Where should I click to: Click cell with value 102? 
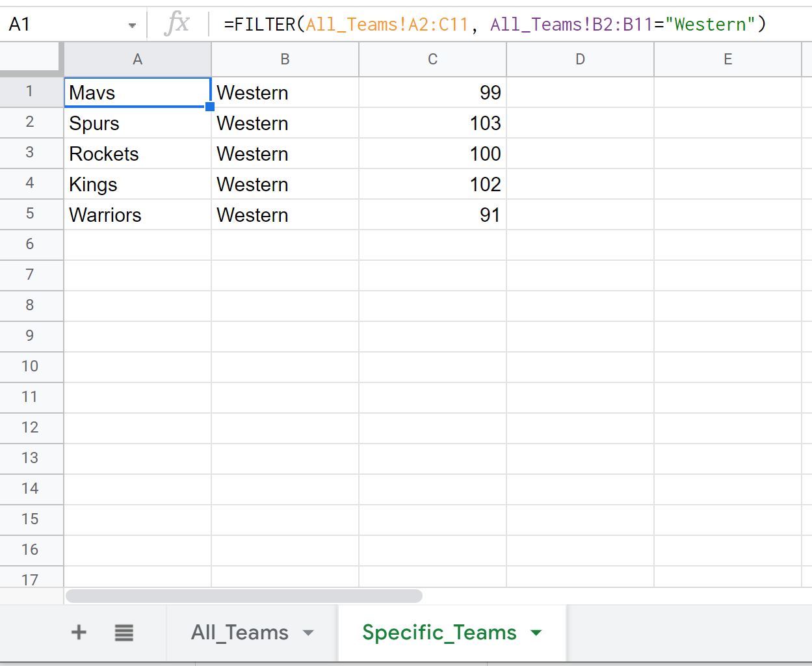(432, 184)
